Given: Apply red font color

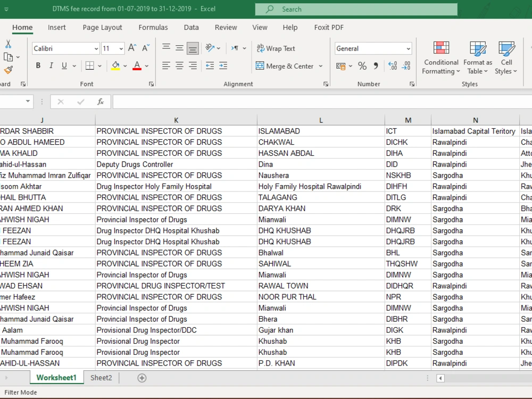Looking at the screenshot, I should [137, 65].
